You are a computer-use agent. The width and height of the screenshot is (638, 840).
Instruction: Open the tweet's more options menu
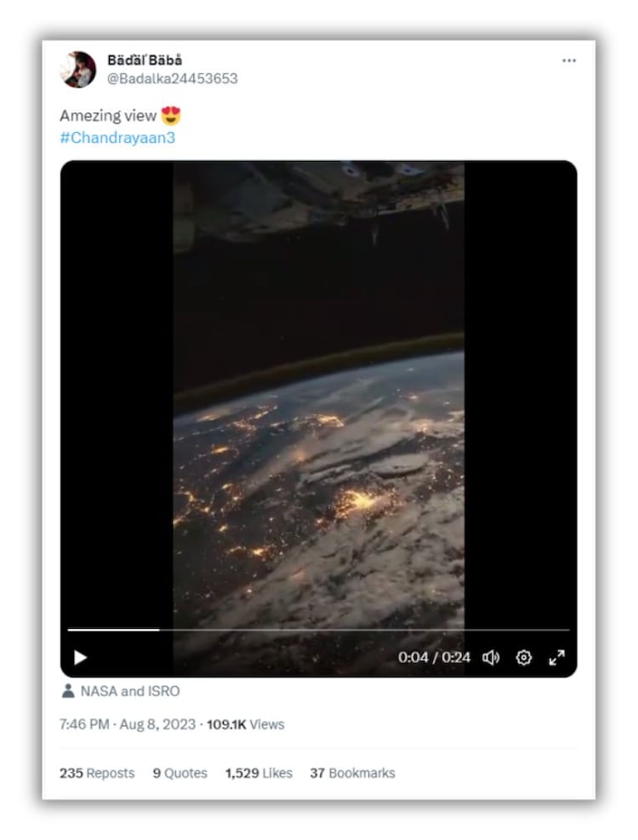pos(569,61)
